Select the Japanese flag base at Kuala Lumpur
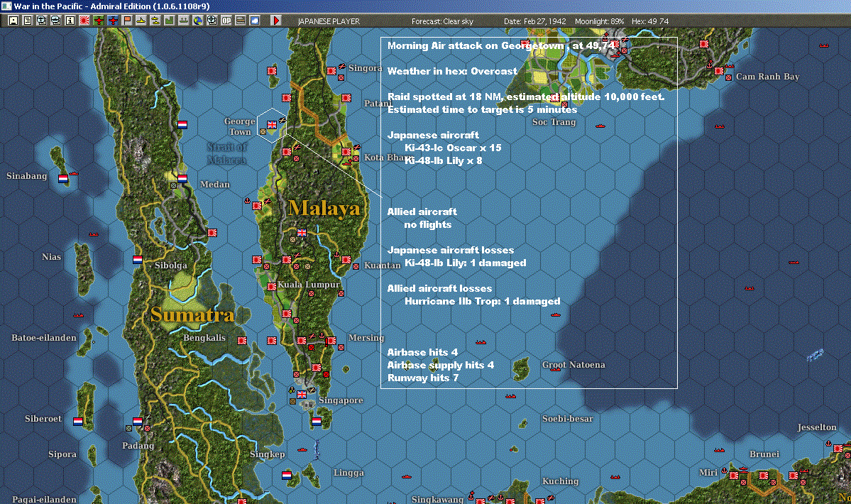Viewport: 851px width, 504px height. click(x=271, y=287)
